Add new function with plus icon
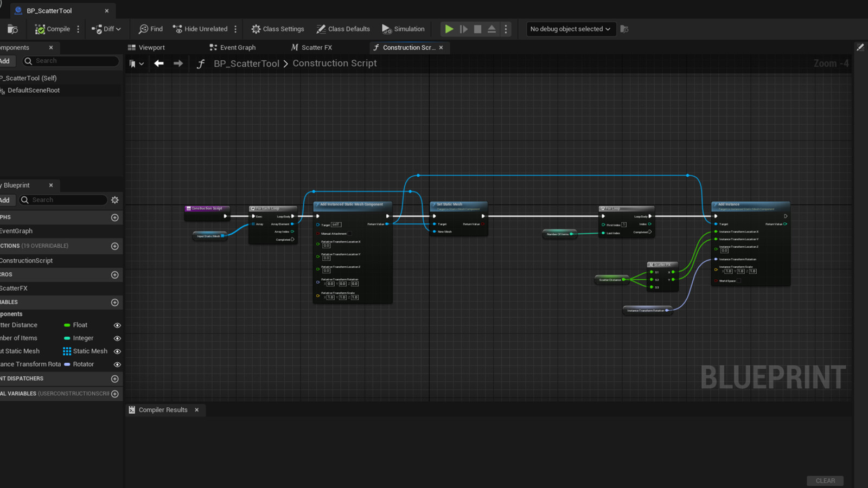The width and height of the screenshot is (868, 488). pos(115,246)
